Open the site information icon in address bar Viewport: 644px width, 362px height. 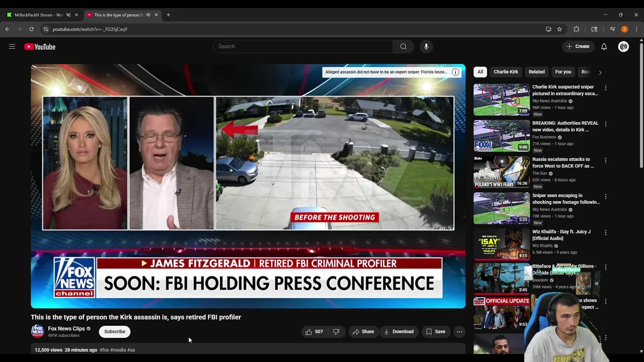pyautogui.click(x=46, y=29)
